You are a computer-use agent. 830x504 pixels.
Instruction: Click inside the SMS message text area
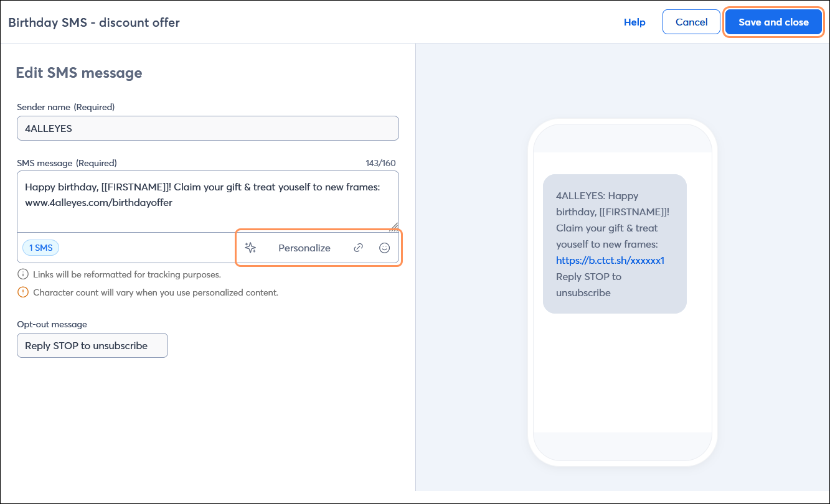[208, 201]
